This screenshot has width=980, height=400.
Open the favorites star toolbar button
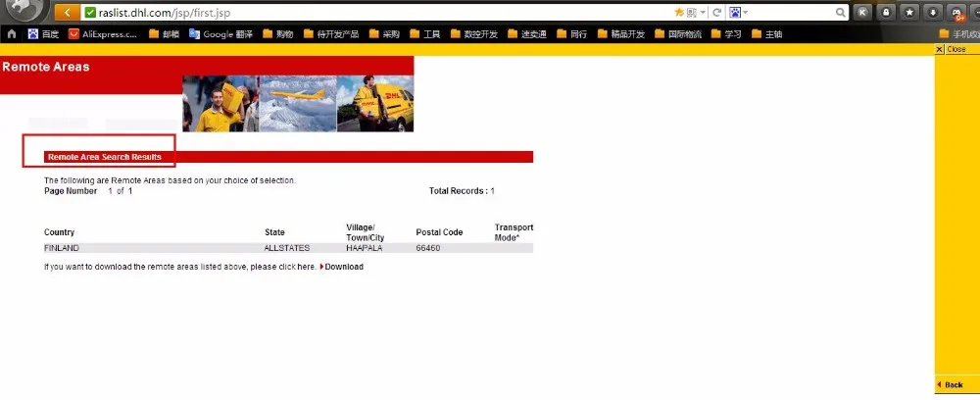pos(909,12)
